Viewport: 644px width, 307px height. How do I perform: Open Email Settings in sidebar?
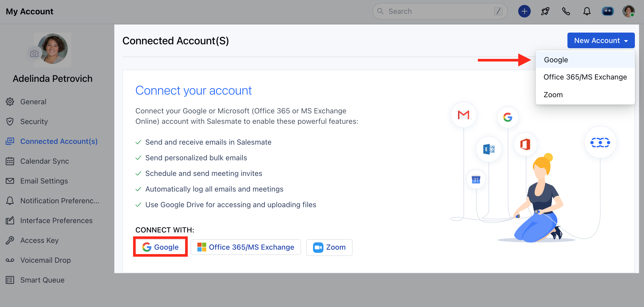coord(44,181)
